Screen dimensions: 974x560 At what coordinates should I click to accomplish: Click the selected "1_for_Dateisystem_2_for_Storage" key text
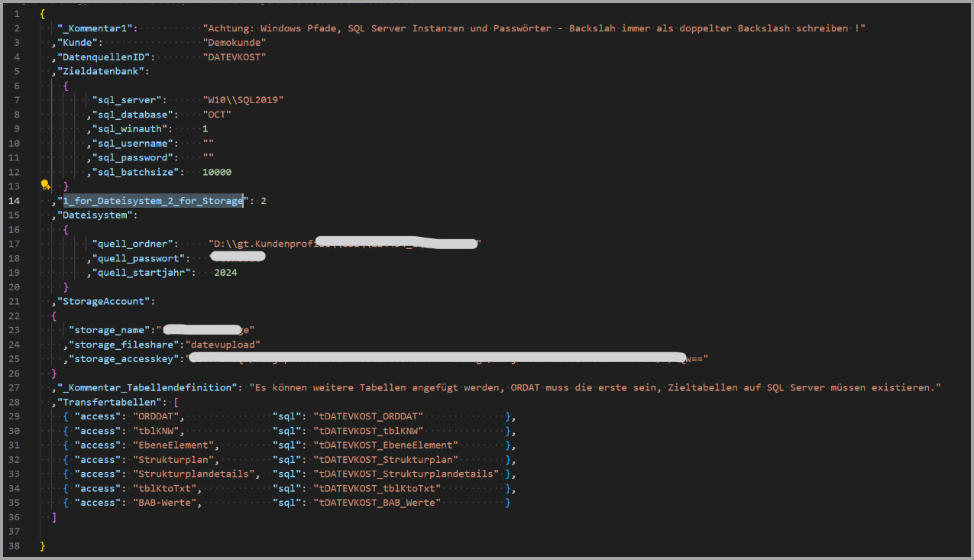click(153, 200)
